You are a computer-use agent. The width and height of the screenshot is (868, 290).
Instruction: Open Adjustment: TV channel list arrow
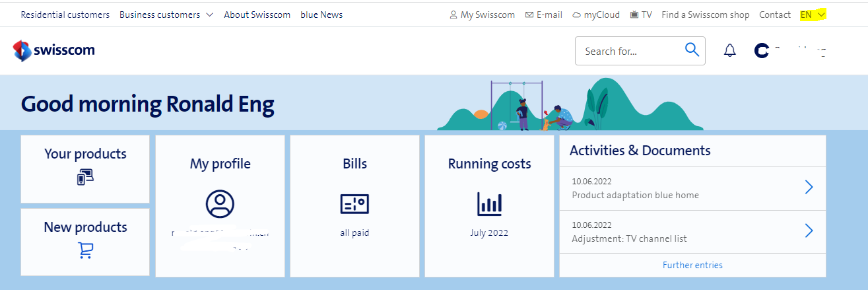click(x=809, y=231)
